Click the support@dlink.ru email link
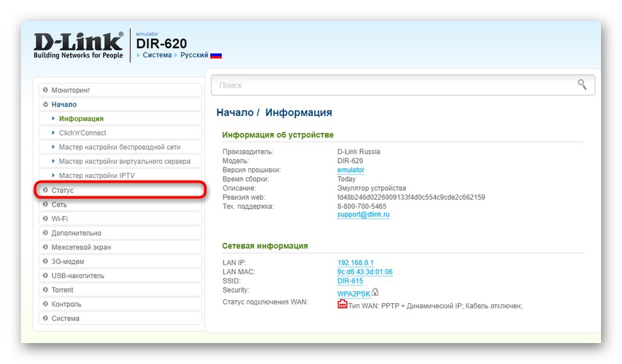Screen dimensions: 622x364 (363, 215)
